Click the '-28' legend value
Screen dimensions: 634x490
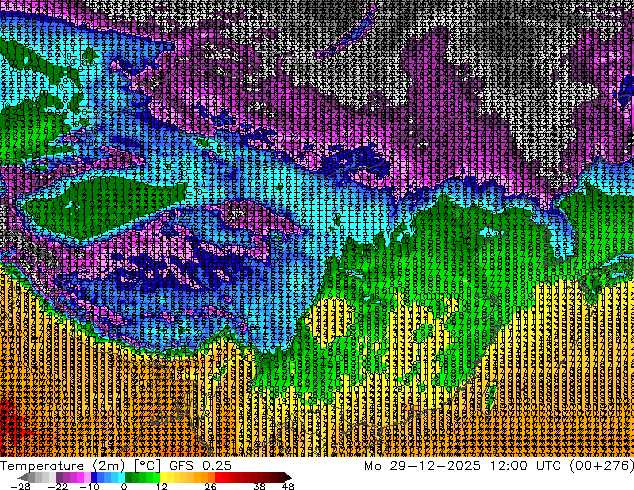(x=20, y=486)
